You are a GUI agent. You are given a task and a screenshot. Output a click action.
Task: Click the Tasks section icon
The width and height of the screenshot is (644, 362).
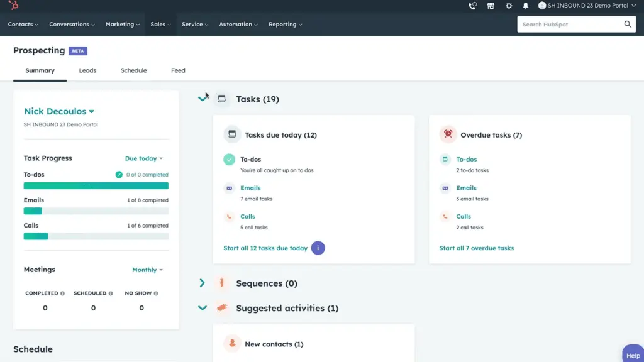click(x=222, y=99)
